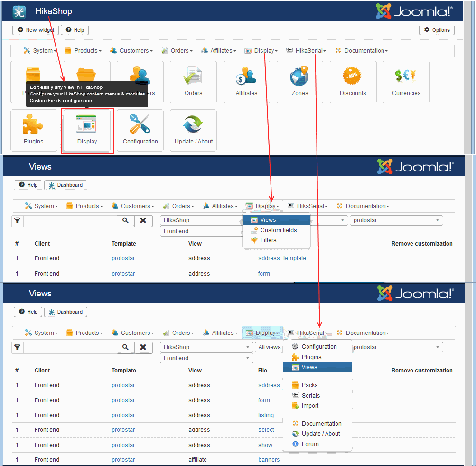This screenshot has height=466, width=476.
Task: Focus search field where Display menu is open
Action: [x=70, y=220]
